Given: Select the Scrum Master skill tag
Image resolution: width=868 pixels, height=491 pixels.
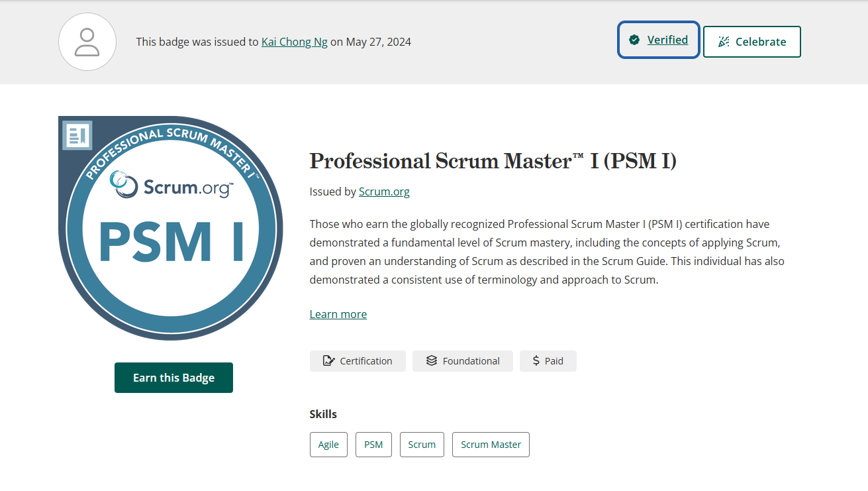Looking at the screenshot, I should click(491, 445).
